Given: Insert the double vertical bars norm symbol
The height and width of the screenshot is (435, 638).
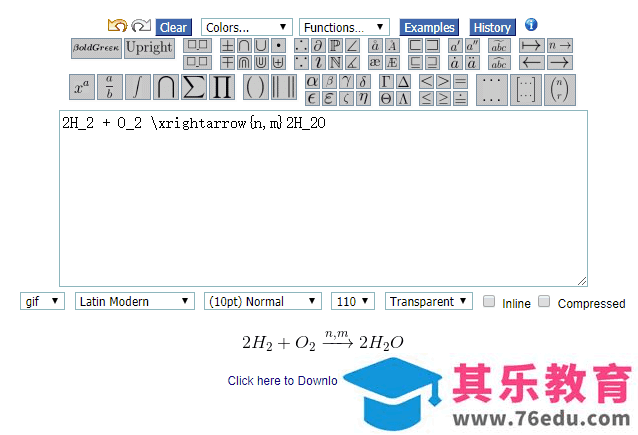Looking at the screenshot, I should (x=284, y=87).
